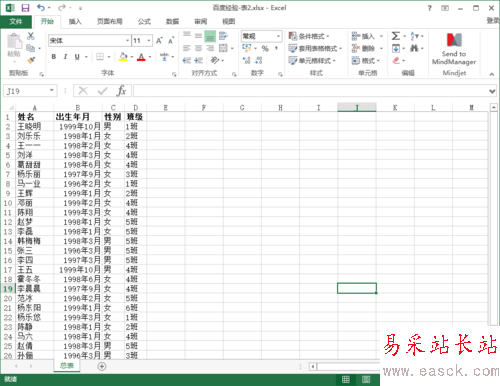Click the Comma Style icon

click(276, 49)
